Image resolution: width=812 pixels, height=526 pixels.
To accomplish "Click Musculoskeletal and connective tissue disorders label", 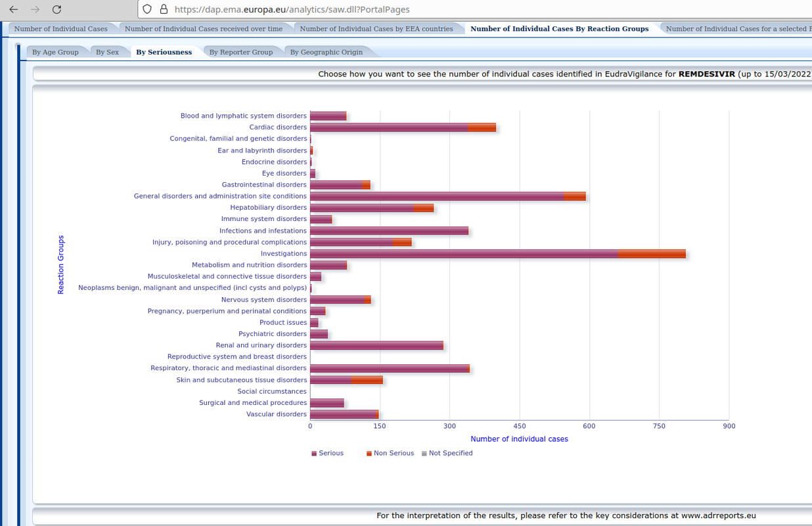I will pos(227,276).
